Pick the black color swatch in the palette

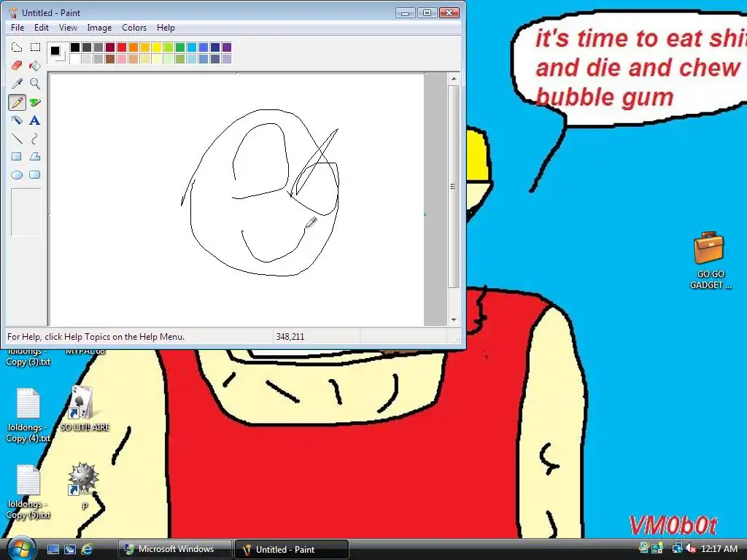(x=75, y=47)
